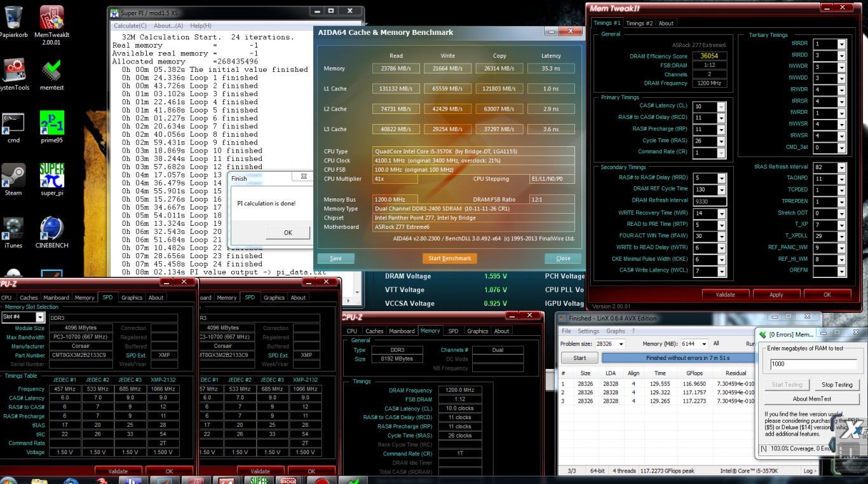Open the LinX File menu
The height and width of the screenshot is (484, 868).
coord(566,331)
